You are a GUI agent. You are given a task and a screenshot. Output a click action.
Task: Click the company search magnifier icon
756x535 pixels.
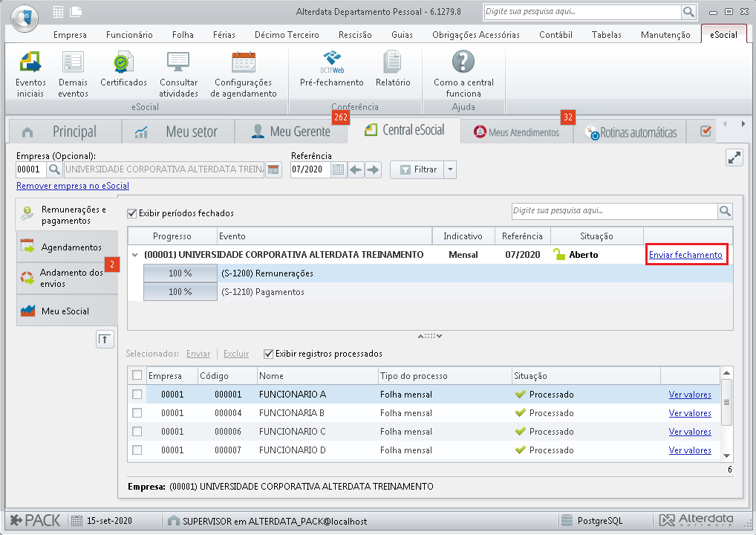pos(54,169)
